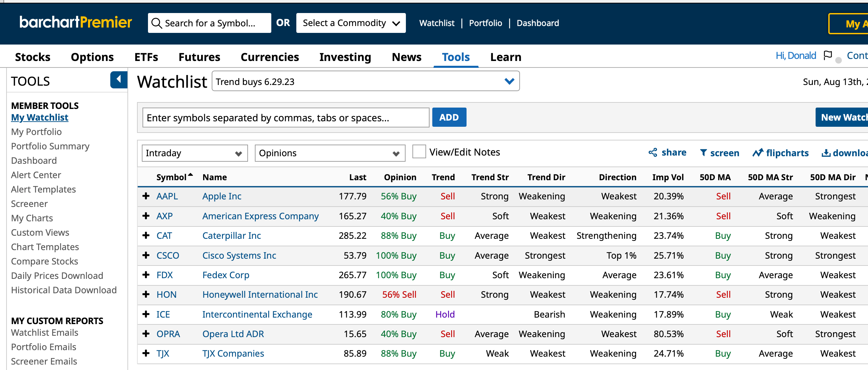Open Historical Data Download in sidebar
This screenshot has width=868, height=370.
(x=64, y=290)
